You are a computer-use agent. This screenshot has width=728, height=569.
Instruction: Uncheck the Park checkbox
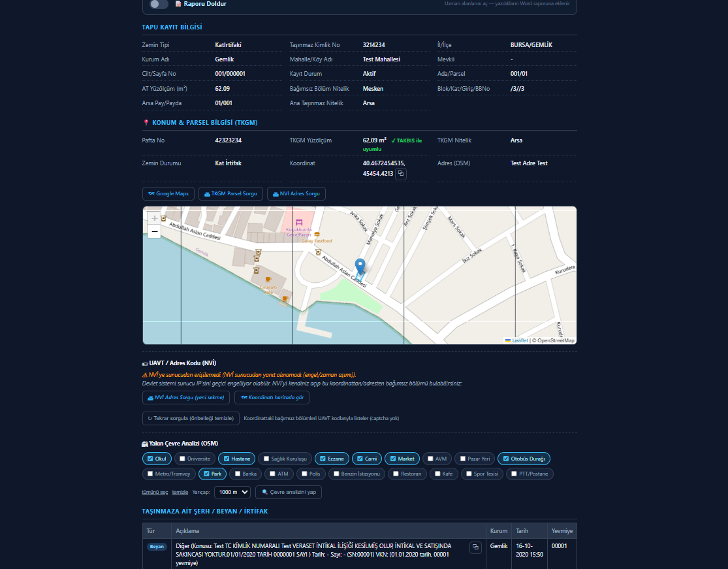[x=206, y=474]
